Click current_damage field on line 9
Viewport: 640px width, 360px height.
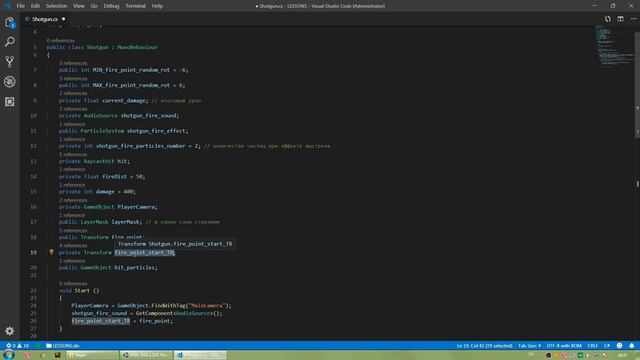click(124, 100)
